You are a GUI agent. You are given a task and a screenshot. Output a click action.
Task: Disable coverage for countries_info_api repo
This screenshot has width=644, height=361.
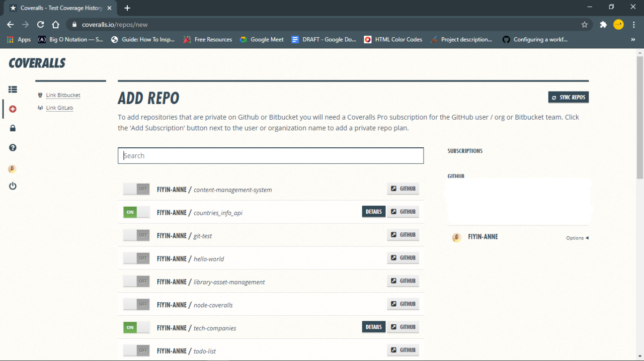(x=136, y=212)
